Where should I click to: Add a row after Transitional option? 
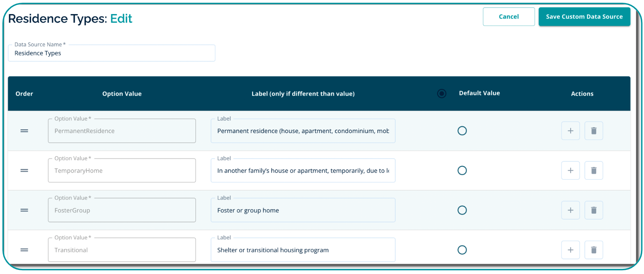(570, 250)
